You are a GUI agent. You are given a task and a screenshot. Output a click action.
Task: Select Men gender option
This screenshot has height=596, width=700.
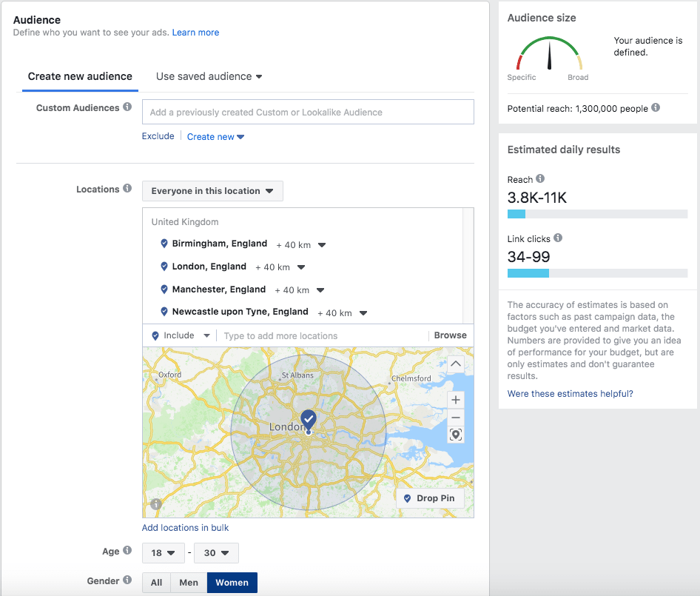tap(189, 583)
